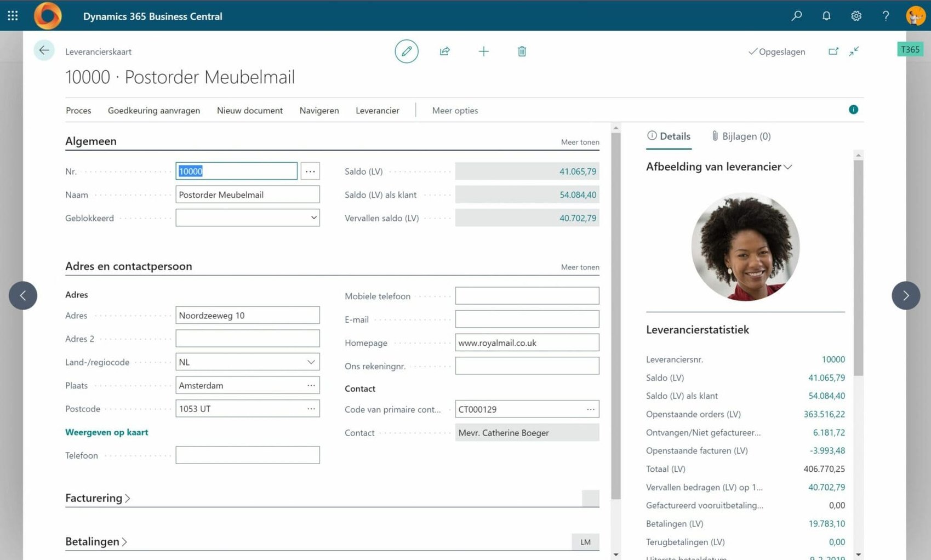The height and width of the screenshot is (560, 931).
Task: Click the FactBox pane scroll-down arrow
Action: click(859, 555)
